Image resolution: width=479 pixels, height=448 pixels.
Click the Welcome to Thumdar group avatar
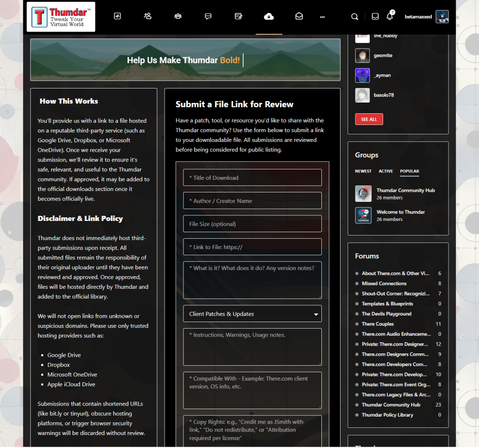[x=363, y=215]
